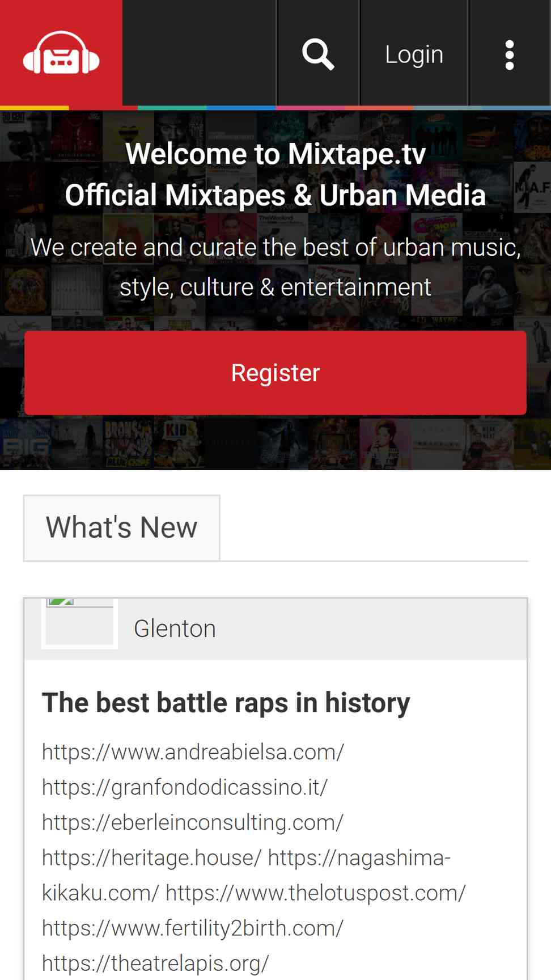Image resolution: width=551 pixels, height=980 pixels.
Task: Visit the thelotuspost.com link
Action: 316,893
